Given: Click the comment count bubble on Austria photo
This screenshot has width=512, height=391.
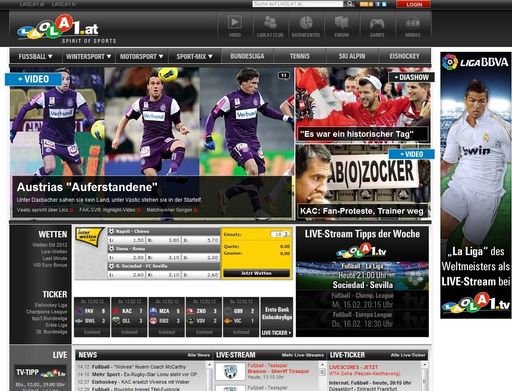Looking at the screenshot, I should coord(284,76).
